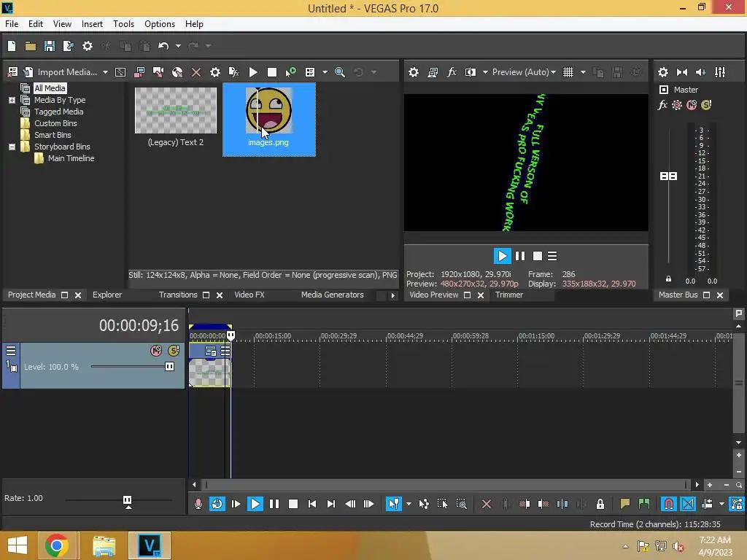Open the mixing console icon
Image resolution: width=747 pixels, height=560 pixels.
coord(720,72)
